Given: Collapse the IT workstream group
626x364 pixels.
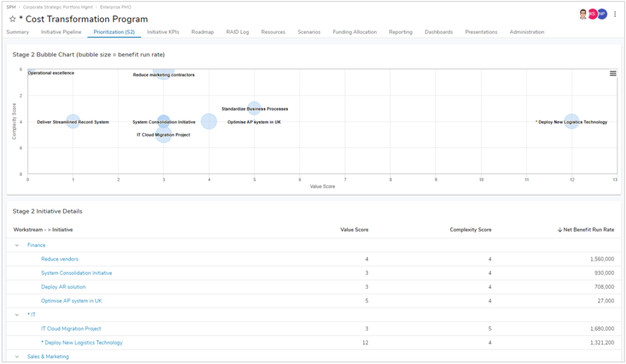Looking at the screenshot, I should coord(17,315).
